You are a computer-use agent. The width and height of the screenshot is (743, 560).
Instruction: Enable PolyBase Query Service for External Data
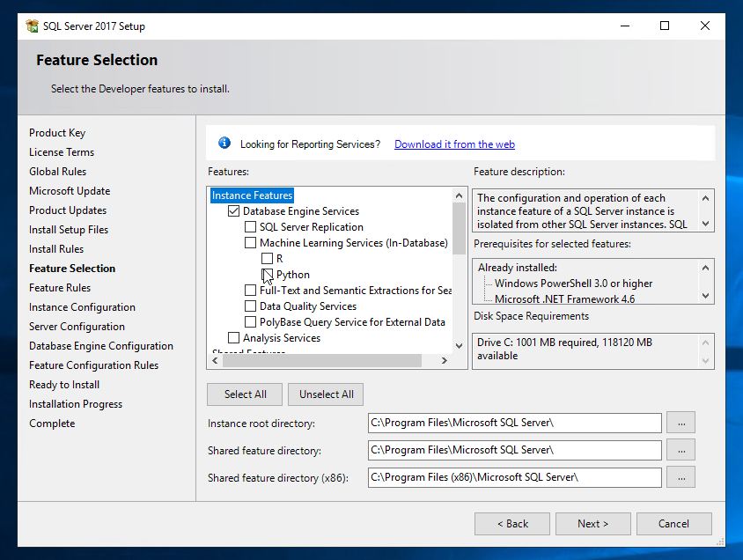pyautogui.click(x=250, y=321)
